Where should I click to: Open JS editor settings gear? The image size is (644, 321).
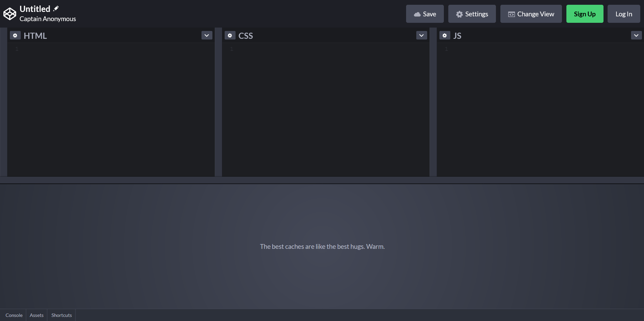pyautogui.click(x=445, y=35)
